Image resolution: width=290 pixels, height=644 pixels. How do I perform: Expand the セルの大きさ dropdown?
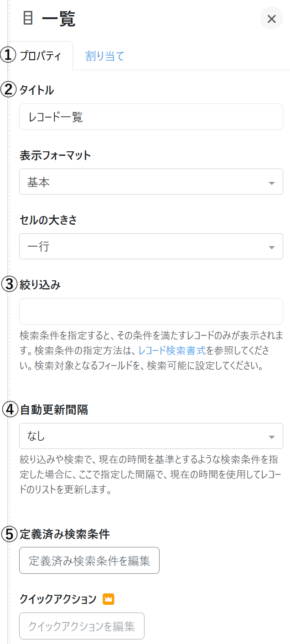[151, 247]
